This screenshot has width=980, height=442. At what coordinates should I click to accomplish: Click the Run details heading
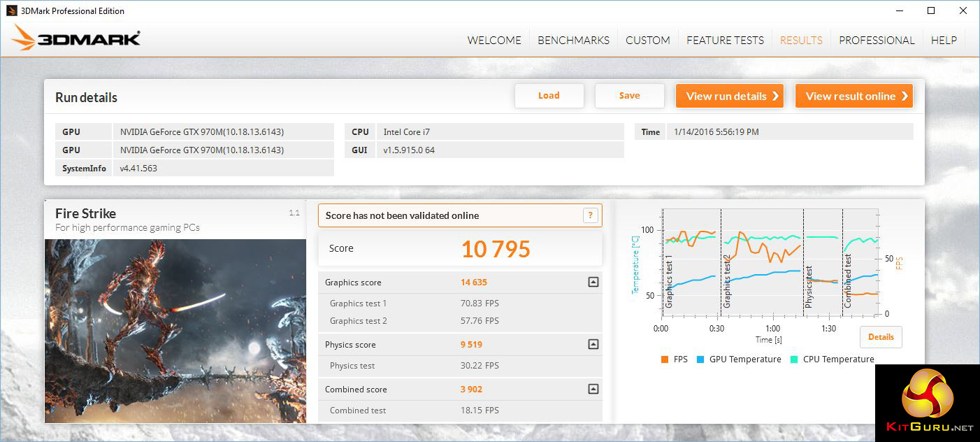click(86, 97)
